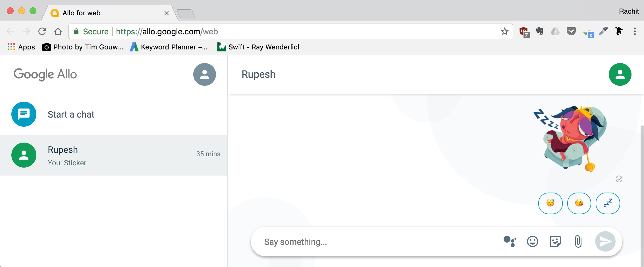The width and height of the screenshot is (644, 267).
Task: Open Chrome's three-dot menu
Action: (634, 32)
